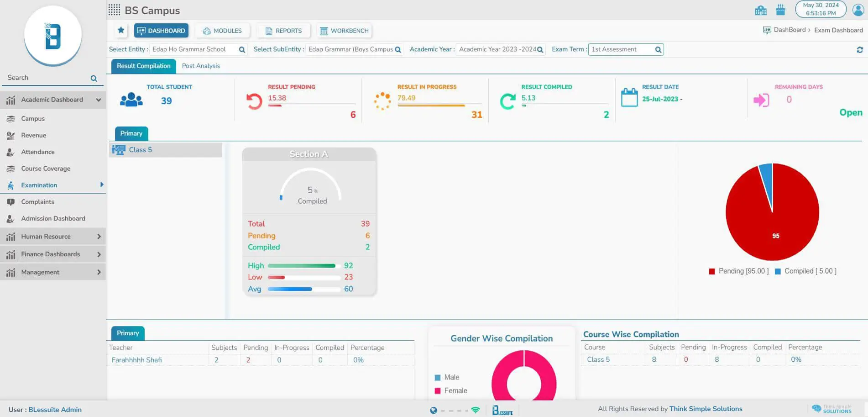Click the Exam Term input field
The image size is (868, 417).
tap(621, 49)
